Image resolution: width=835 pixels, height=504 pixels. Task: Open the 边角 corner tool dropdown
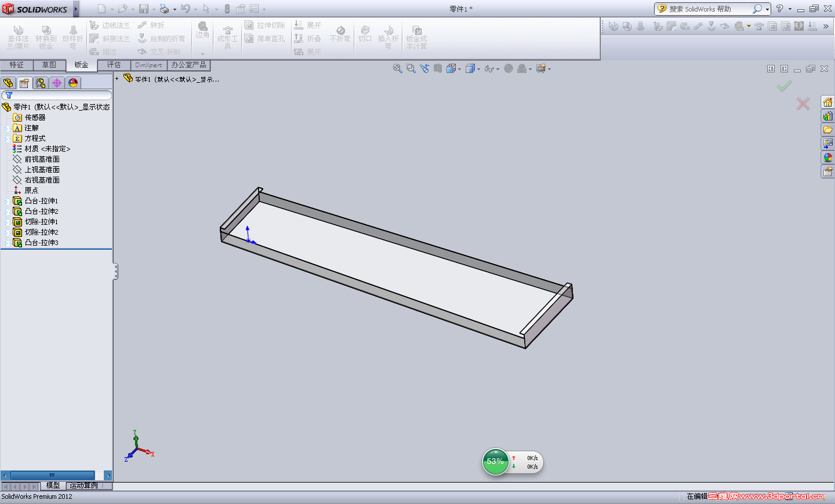[x=202, y=53]
